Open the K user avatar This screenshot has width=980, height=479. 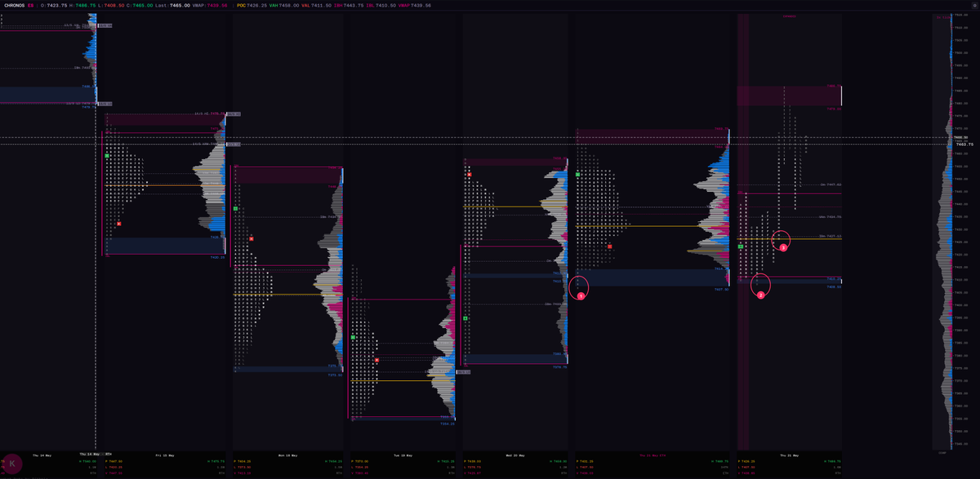(12, 463)
